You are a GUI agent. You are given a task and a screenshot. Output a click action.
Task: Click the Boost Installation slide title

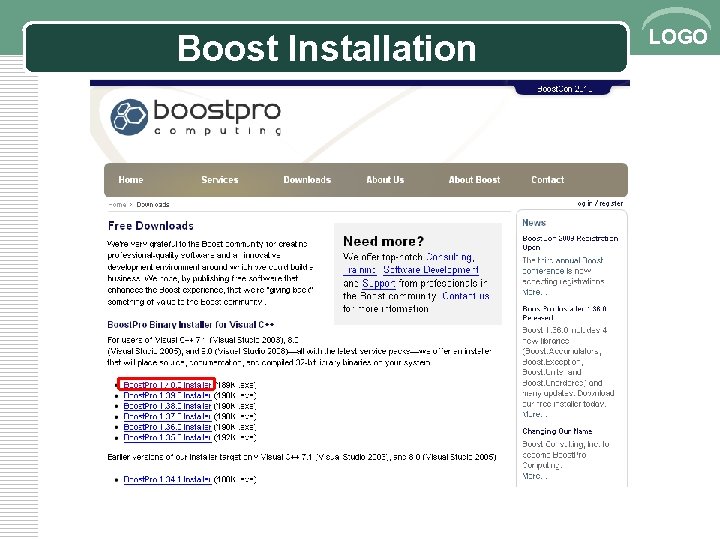pyautogui.click(x=326, y=48)
